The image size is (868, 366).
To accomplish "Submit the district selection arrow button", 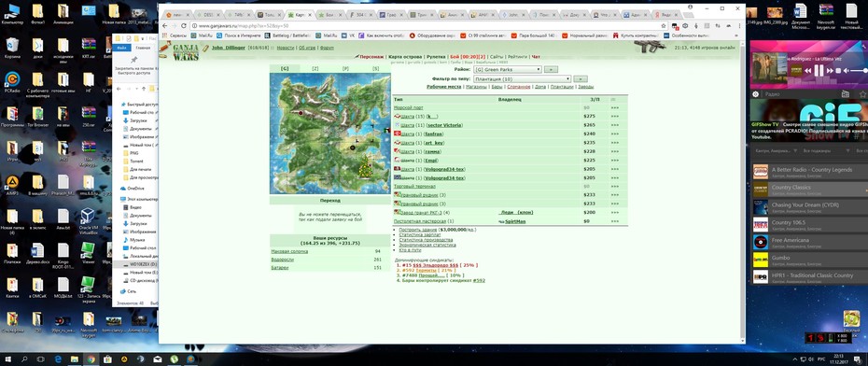I will (552, 70).
